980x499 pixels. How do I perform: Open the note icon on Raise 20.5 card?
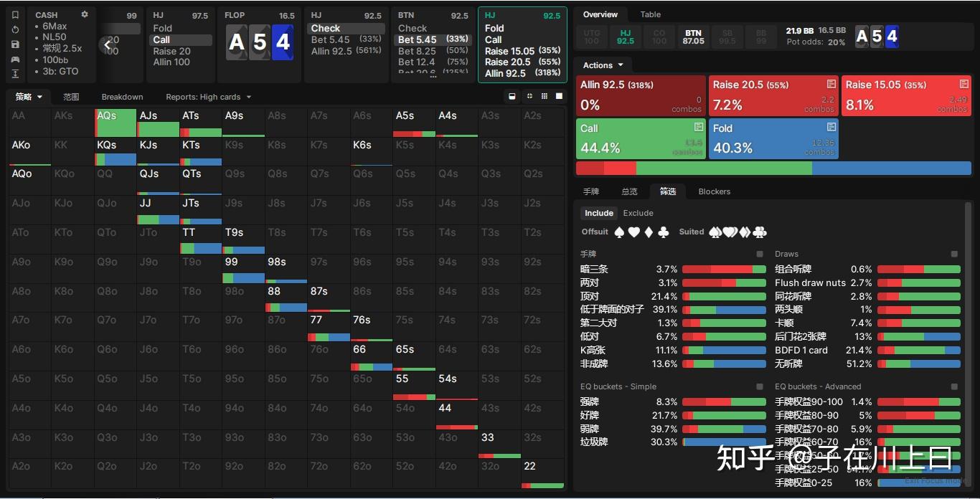831,85
